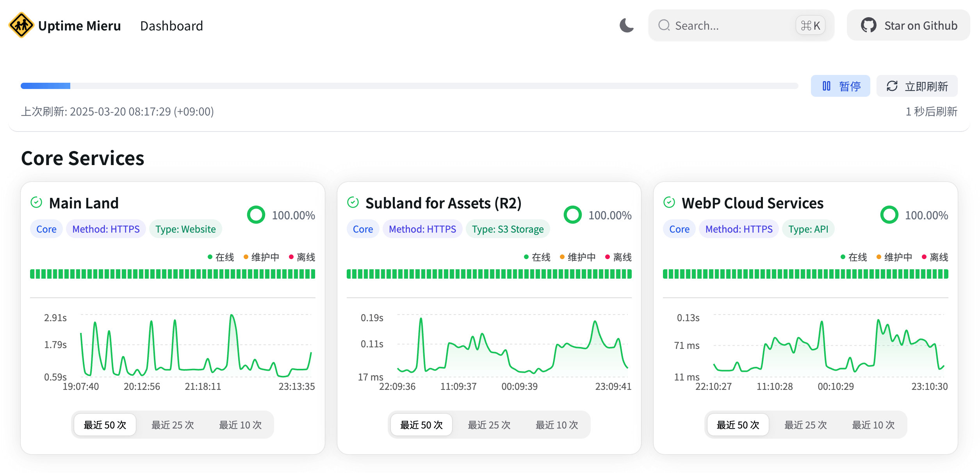Click Main Land status check icon
Viewport: 980px width, 473px height.
[x=36, y=203]
